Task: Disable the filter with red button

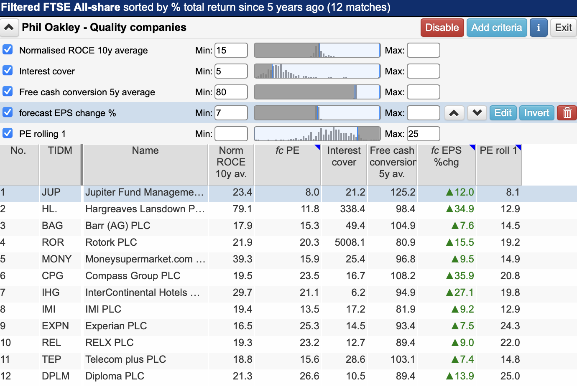Action: click(442, 28)
